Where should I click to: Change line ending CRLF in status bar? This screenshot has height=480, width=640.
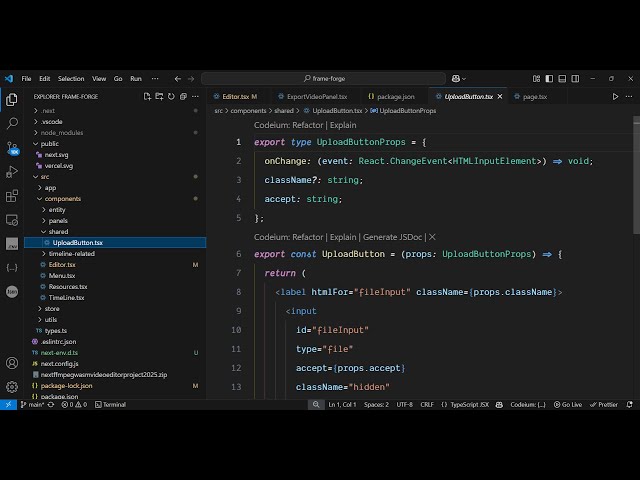(x=427, y=404)
